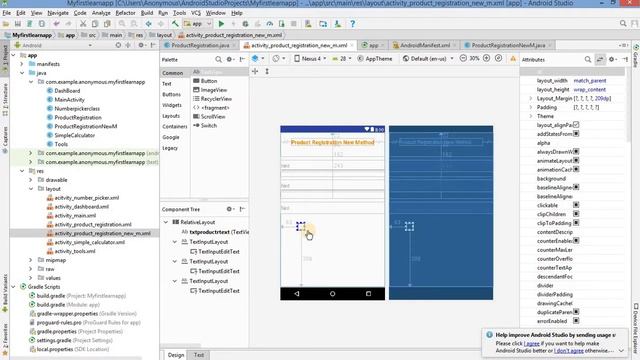Click the Undo arrow in the main toolbar
Viewport: 640px width, 360px height.
coord(56,24)
